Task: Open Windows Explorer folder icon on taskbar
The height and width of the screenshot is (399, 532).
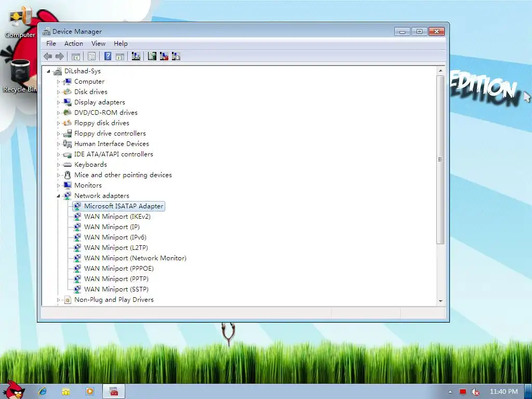Action: tap(66, 392)
